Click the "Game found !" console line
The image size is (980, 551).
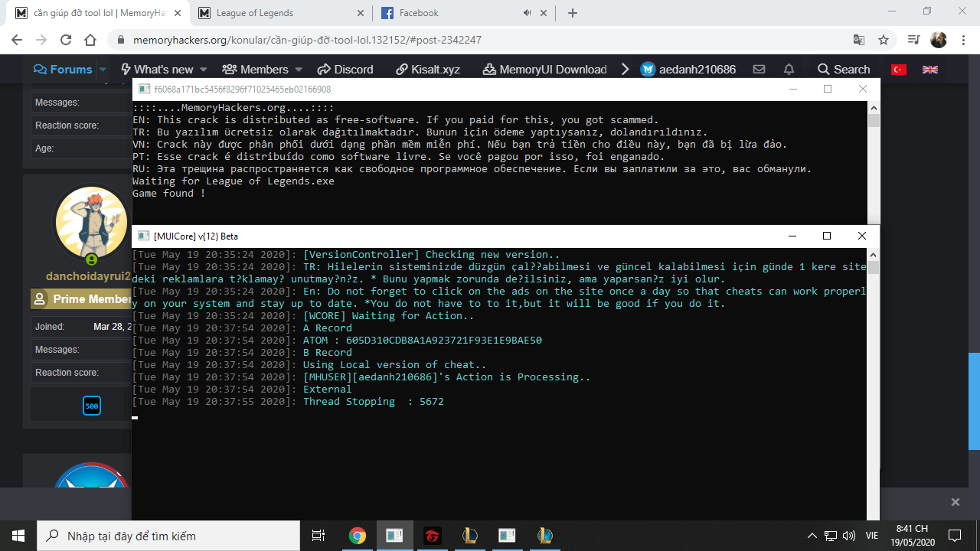click(x=169, y=194)
